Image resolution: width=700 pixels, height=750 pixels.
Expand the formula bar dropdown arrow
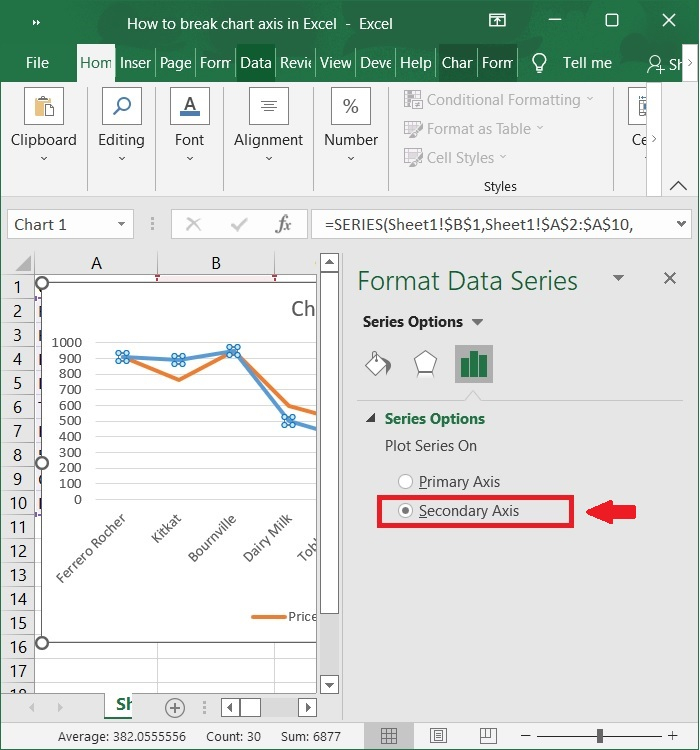click(681, 224)
